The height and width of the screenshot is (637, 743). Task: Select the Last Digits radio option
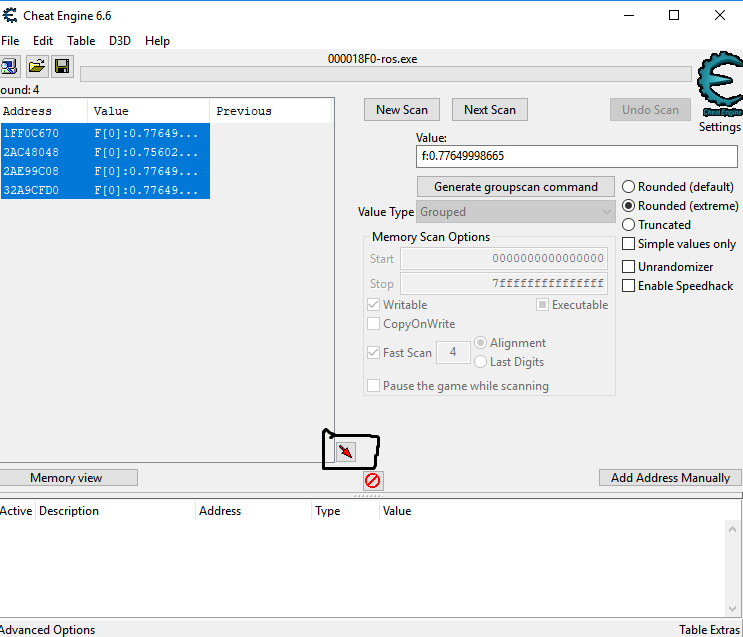(x=480, y=362)
